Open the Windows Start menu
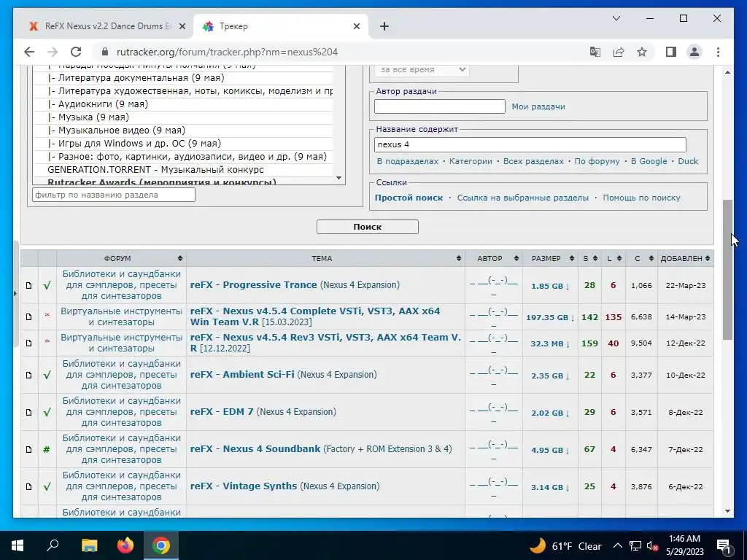 tap(18, 545)
